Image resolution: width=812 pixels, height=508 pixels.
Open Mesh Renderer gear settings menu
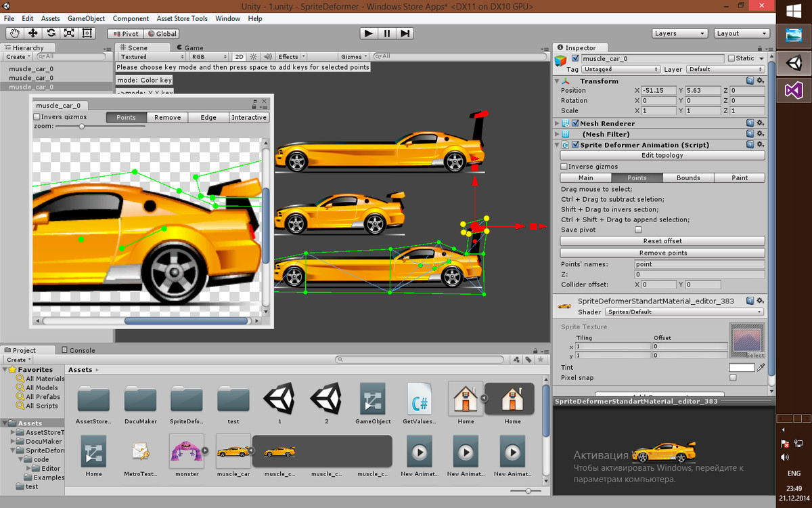(761, 123)
